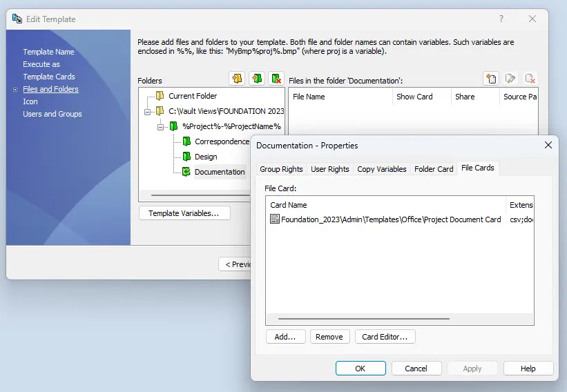Click the delete folder icon
Screen dimensions: 567x392
pyautogui.click(x=276, y=79)
